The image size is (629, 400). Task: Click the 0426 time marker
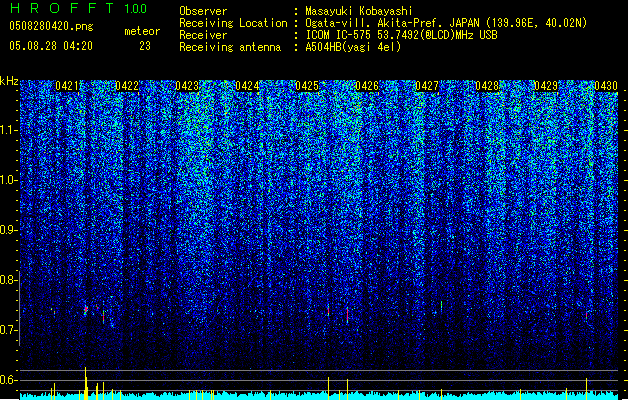367,86
